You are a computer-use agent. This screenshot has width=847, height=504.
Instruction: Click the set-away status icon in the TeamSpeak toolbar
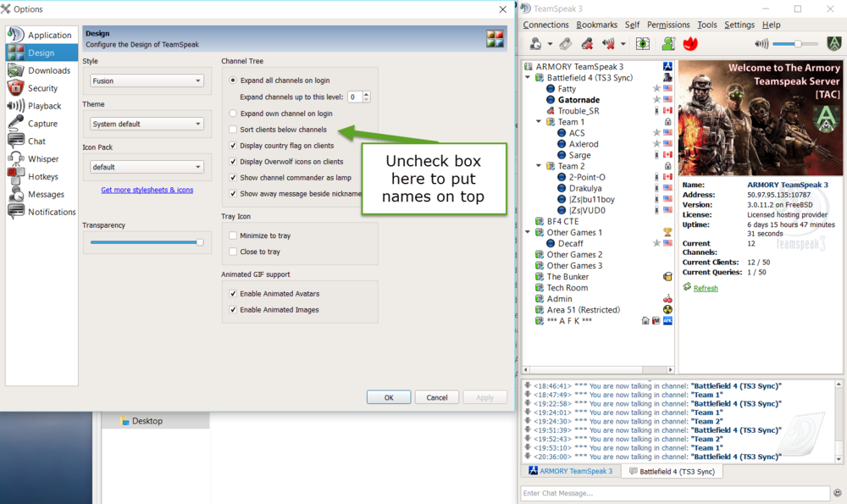point(536,44)
